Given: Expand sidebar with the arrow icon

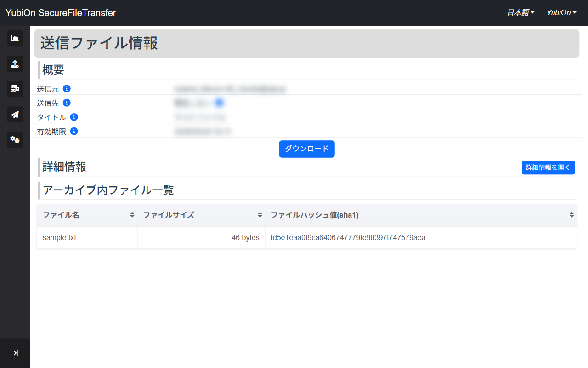Looking at the screenshot, I should (x=15, y=353).
